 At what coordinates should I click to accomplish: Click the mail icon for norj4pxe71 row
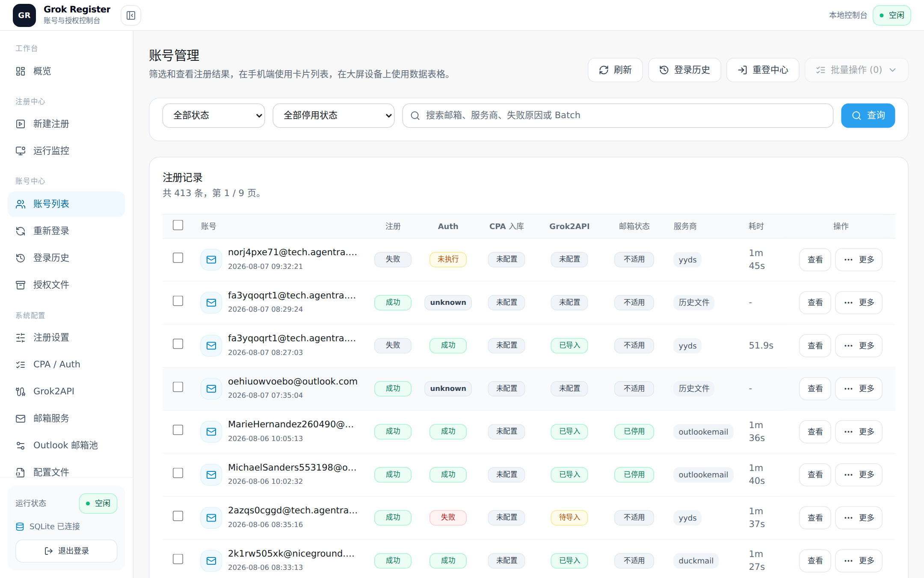click(211, 259)
